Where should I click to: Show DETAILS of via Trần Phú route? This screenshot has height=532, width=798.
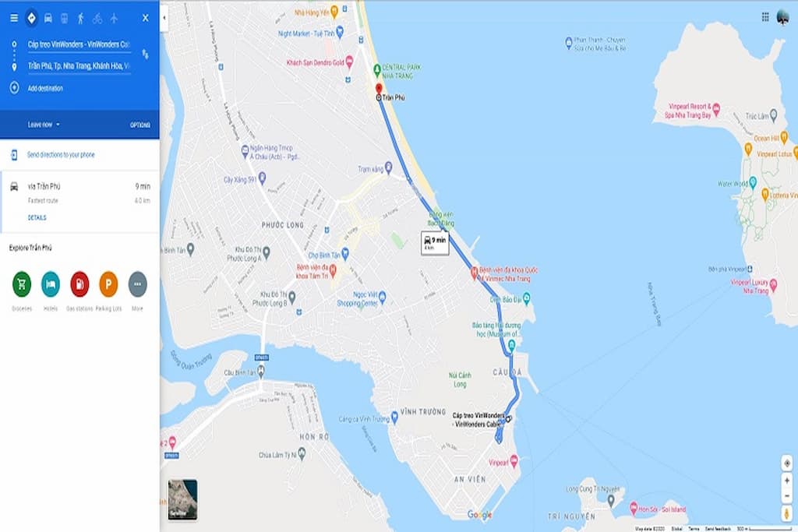pyautogui.click(x=37, y=217)
